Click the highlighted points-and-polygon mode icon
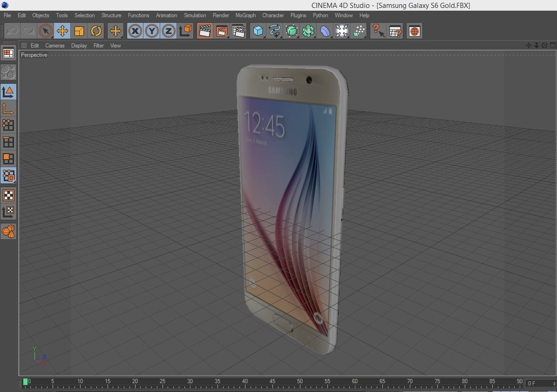Screen dimensions: 557x392 (8, 176)
